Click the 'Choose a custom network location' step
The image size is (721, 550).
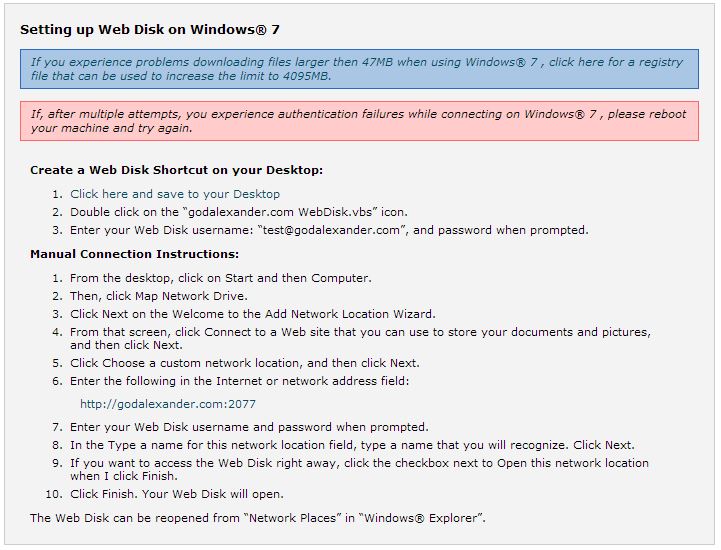point(245,363)
